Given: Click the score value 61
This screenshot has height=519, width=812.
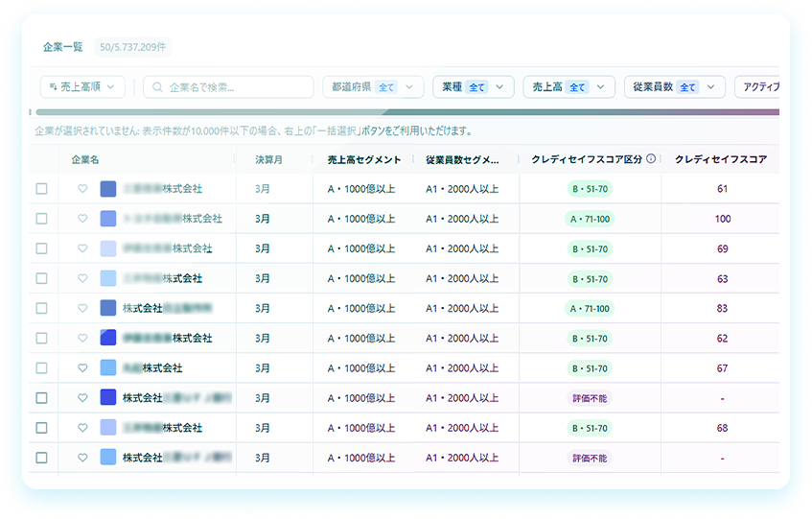Looking at the screenshot, I should [723, 189].
